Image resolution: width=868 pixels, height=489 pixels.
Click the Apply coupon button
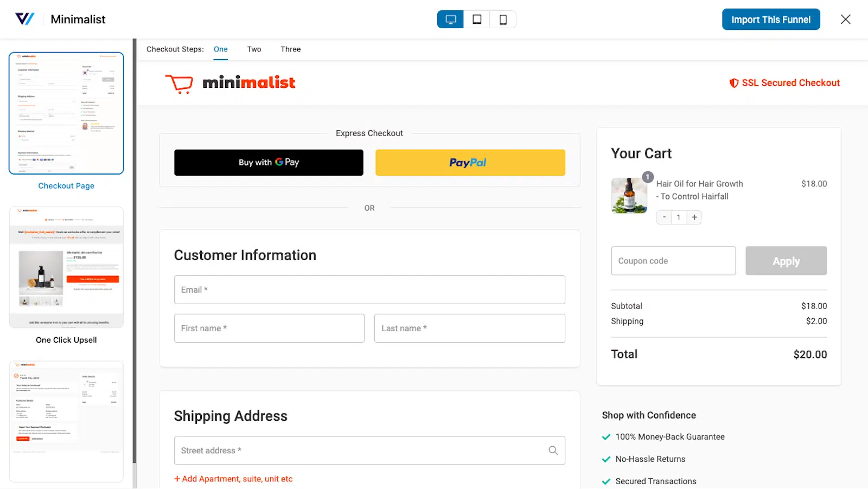[786, 261]
